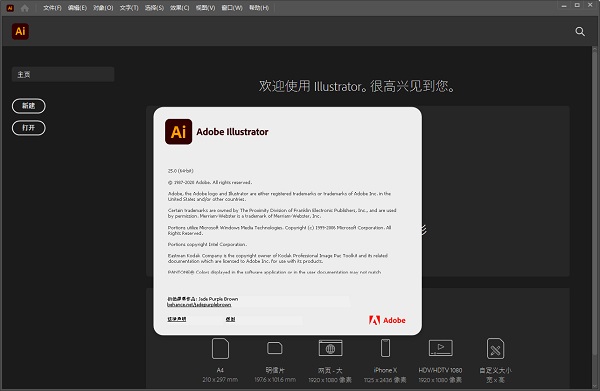Open the 文件(F) menu
The height and width of the screenshot is (391, 600).
point(52,8)
